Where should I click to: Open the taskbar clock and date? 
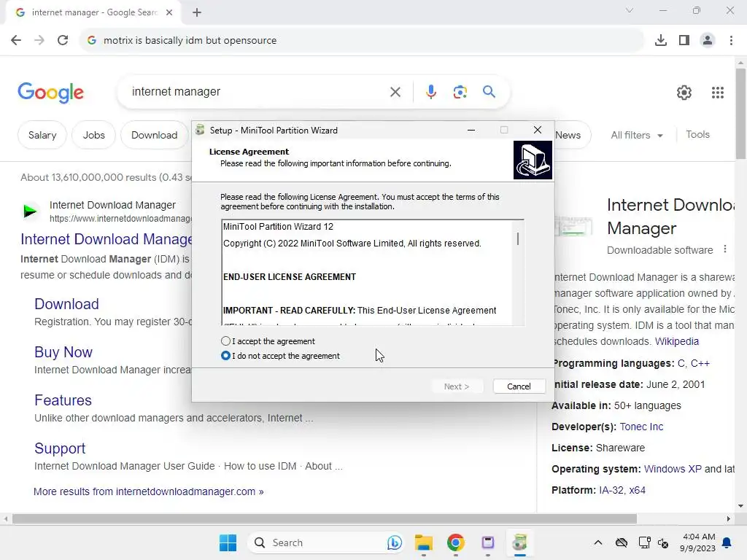[x=698, y=542]
